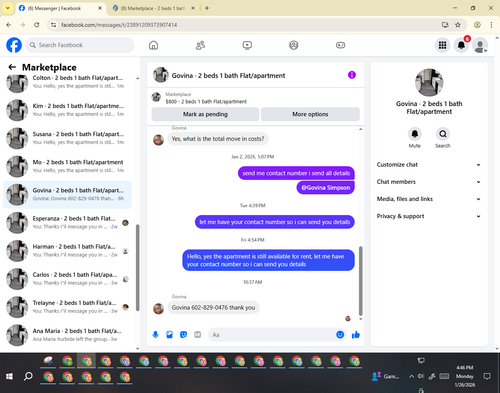The height and width of the screenshot is (393, 500).
Task: Switch to Marketplace - 2 beds tab
Action: pos(154,8)
